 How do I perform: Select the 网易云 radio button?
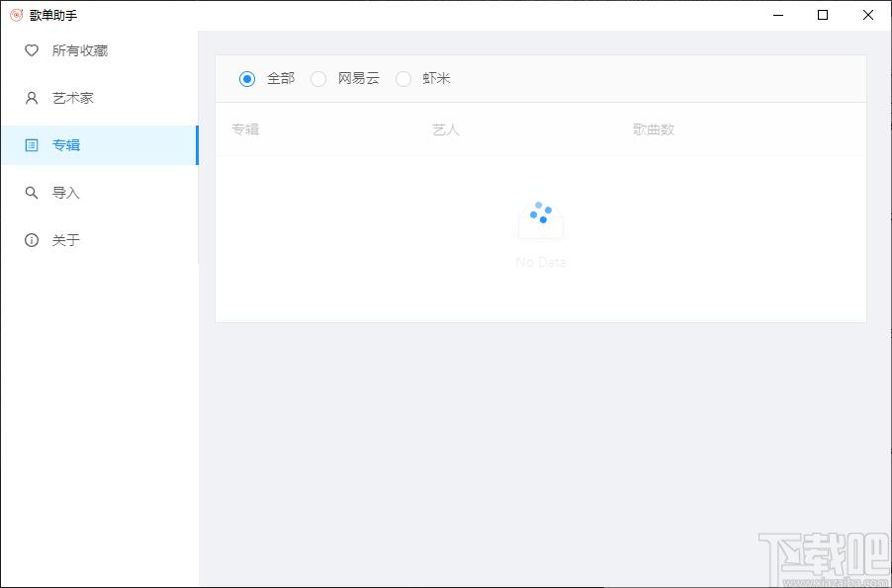(x=318, y=78)
